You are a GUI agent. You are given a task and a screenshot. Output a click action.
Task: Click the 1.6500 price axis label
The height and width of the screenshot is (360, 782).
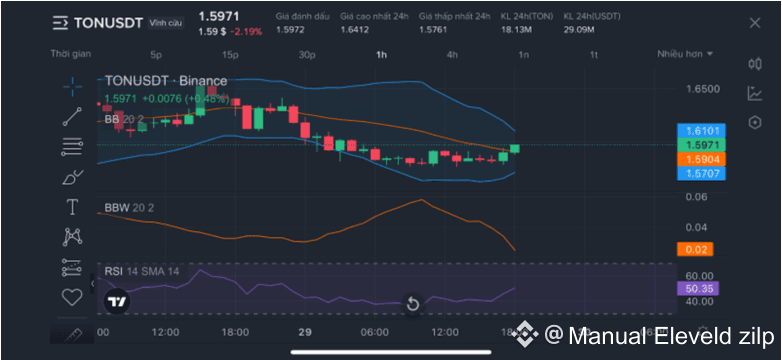coord(703,90)
